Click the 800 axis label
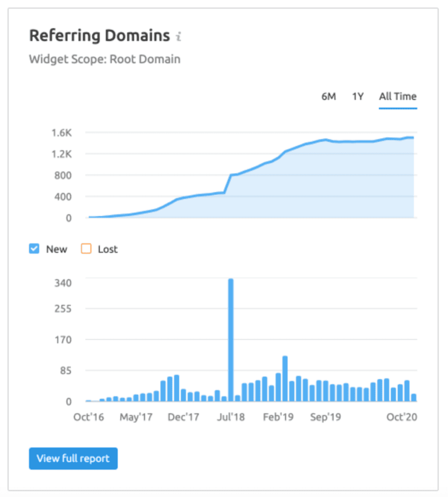This screenshot has height=497, width=448. tap(63, 176)
